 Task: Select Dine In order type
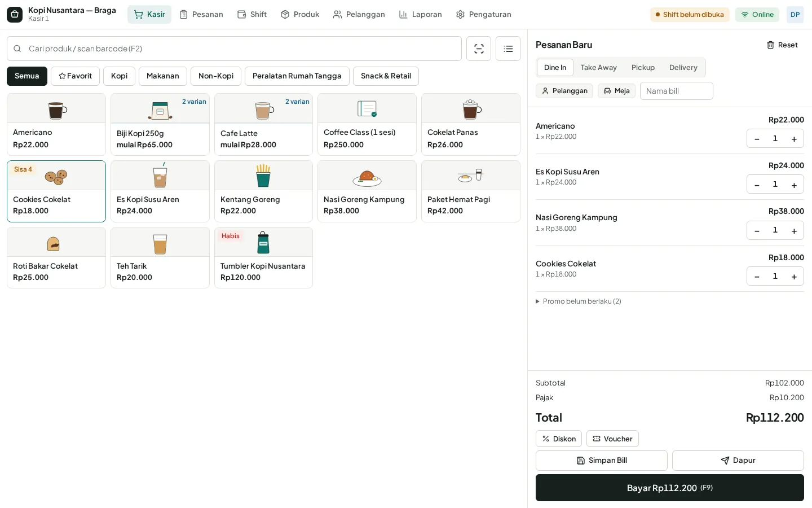click(x=555, y=68)
